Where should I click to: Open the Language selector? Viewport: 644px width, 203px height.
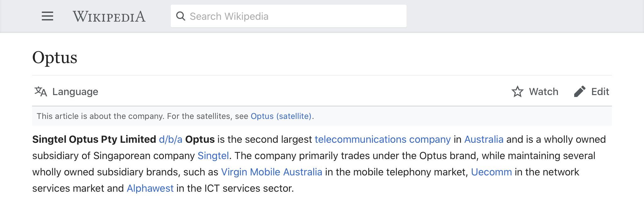66,92
